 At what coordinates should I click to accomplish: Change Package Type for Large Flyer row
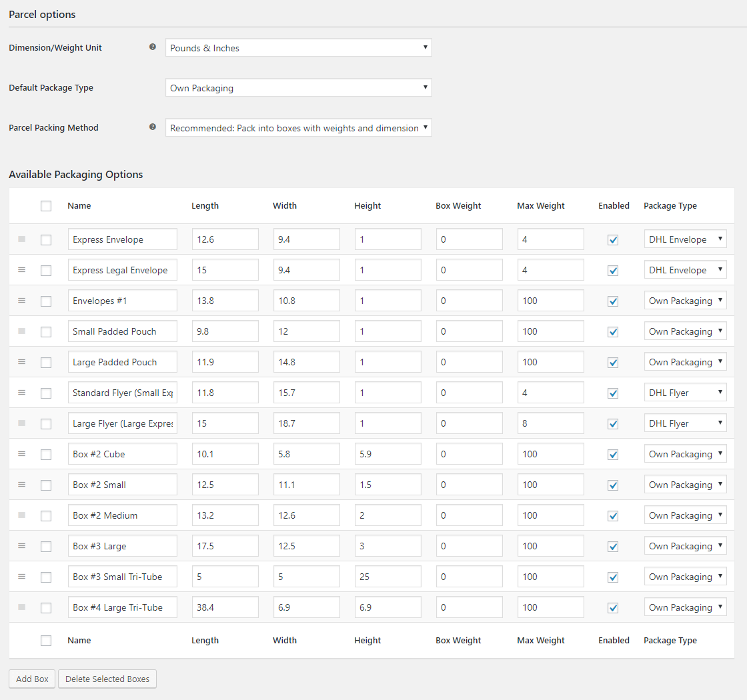[685, 423]
